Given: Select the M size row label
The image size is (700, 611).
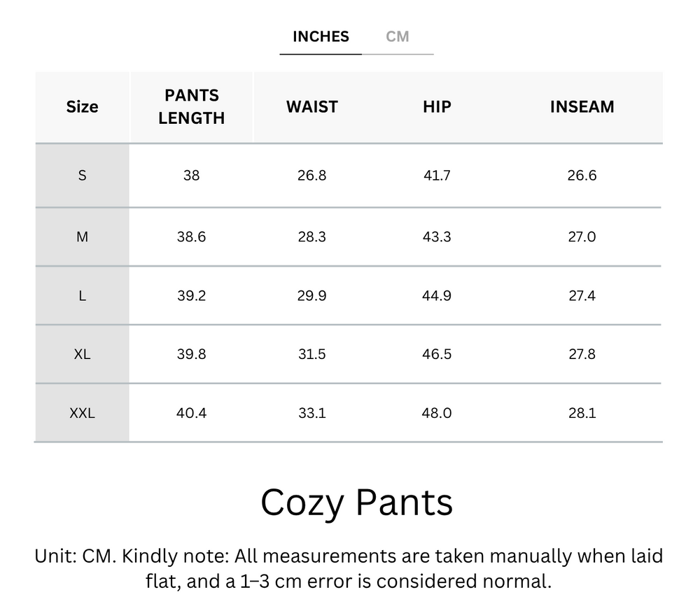Looking at the screenshot, I should (x=82, y=237).
